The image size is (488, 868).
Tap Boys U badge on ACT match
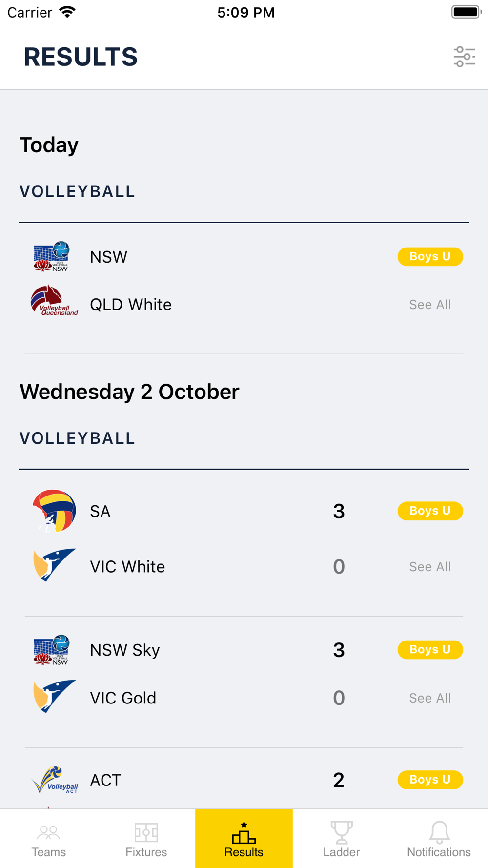430,780
